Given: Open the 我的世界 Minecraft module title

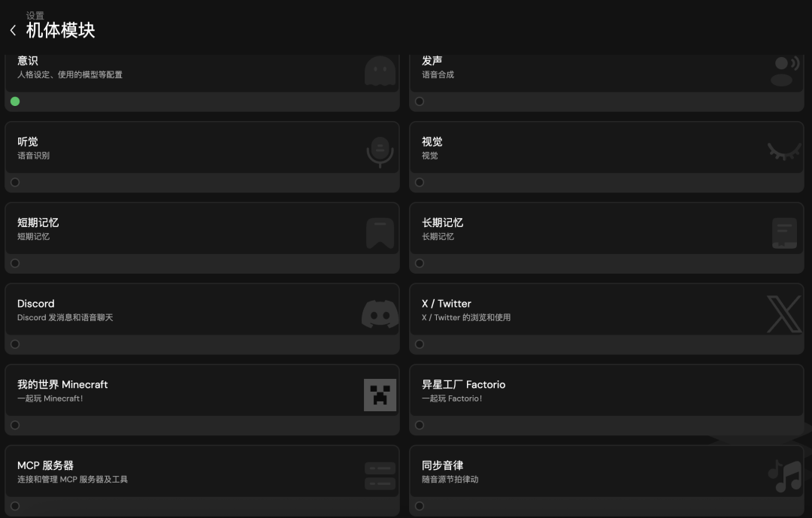Looking at the screenshot, I should [62, 384].
